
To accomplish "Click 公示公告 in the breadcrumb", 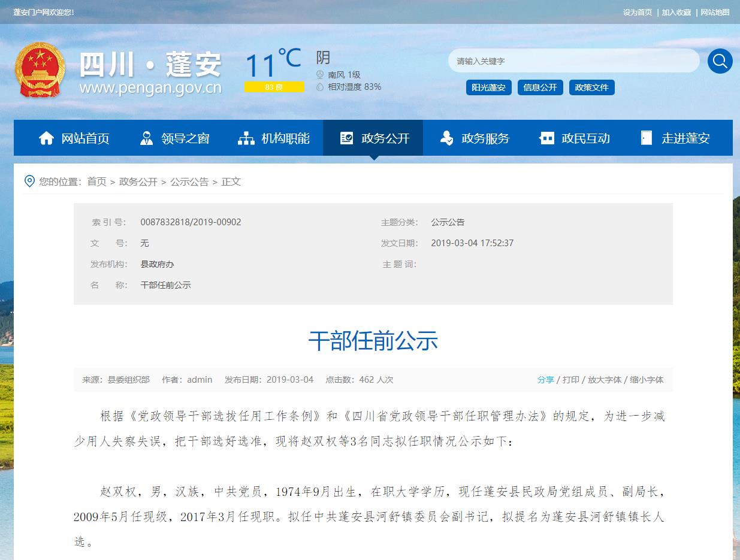I will coord(189,181).
